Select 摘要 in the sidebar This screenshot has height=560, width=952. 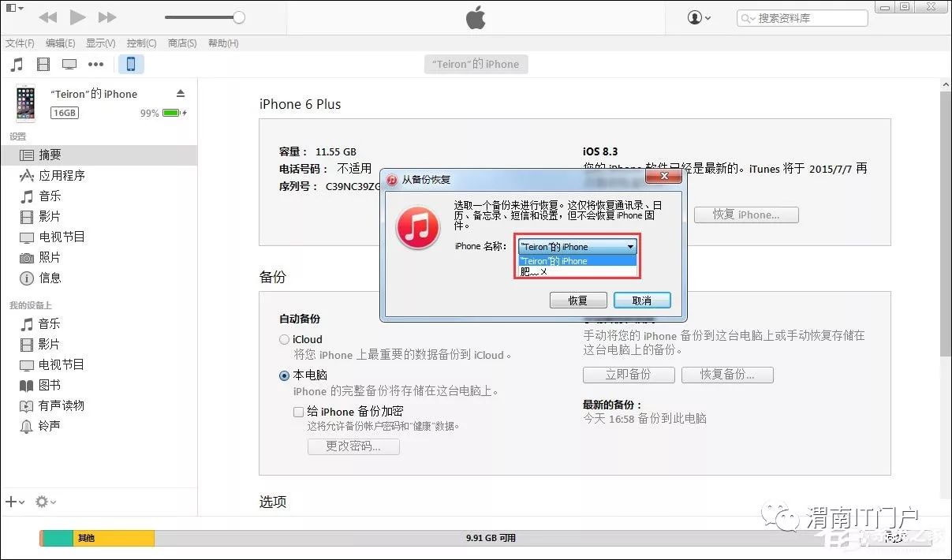99,155
